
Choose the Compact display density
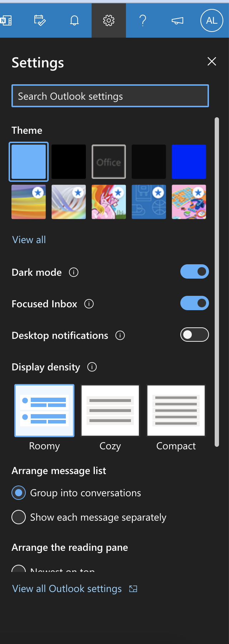click(176, 411)
